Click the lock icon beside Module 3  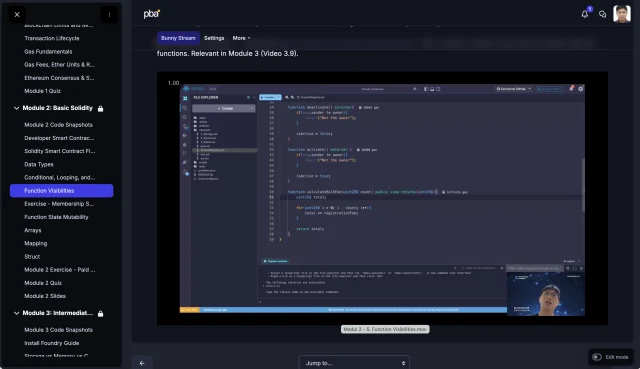100,313
